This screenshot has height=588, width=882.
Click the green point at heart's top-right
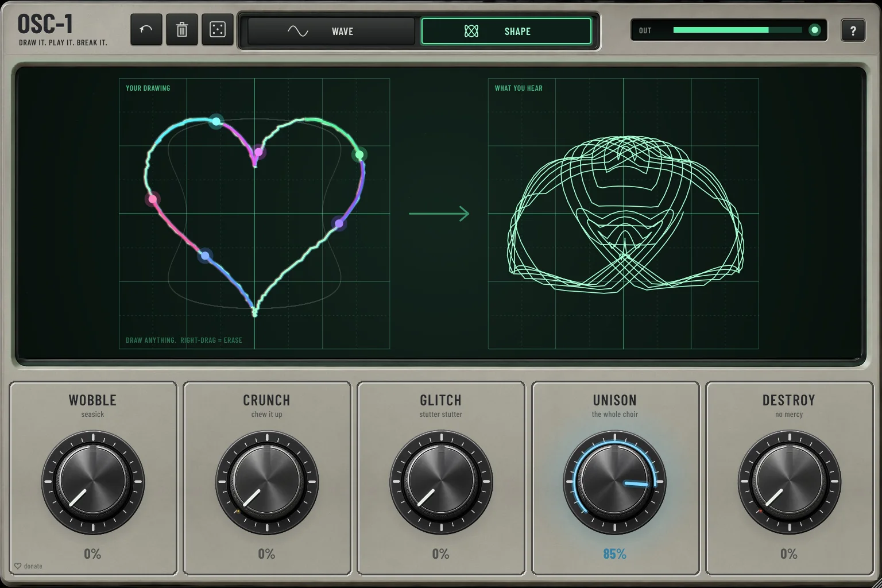[x=359, y=154]
